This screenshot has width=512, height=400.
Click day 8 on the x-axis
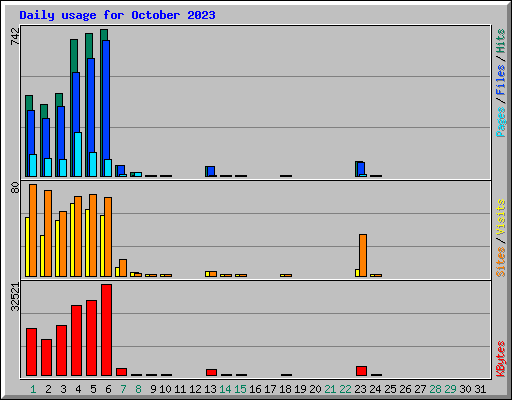[138, 389]
